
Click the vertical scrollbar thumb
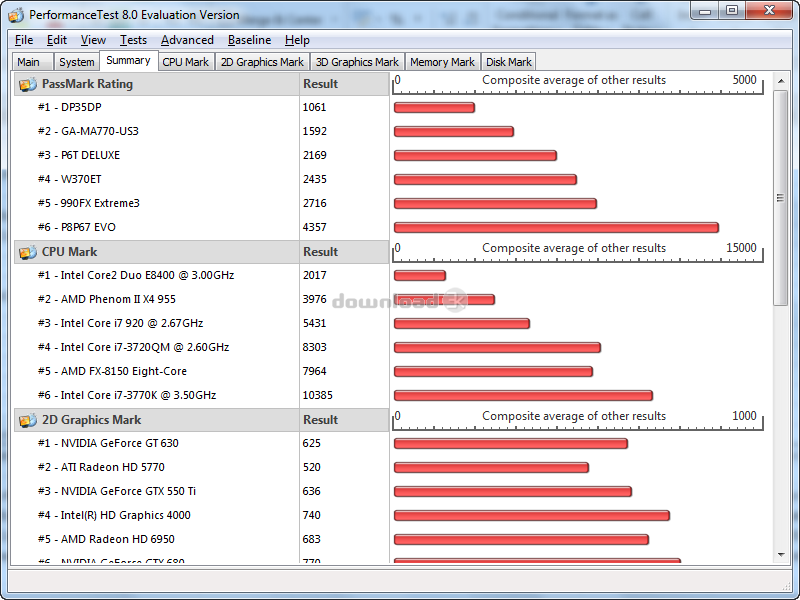[781, 198]
